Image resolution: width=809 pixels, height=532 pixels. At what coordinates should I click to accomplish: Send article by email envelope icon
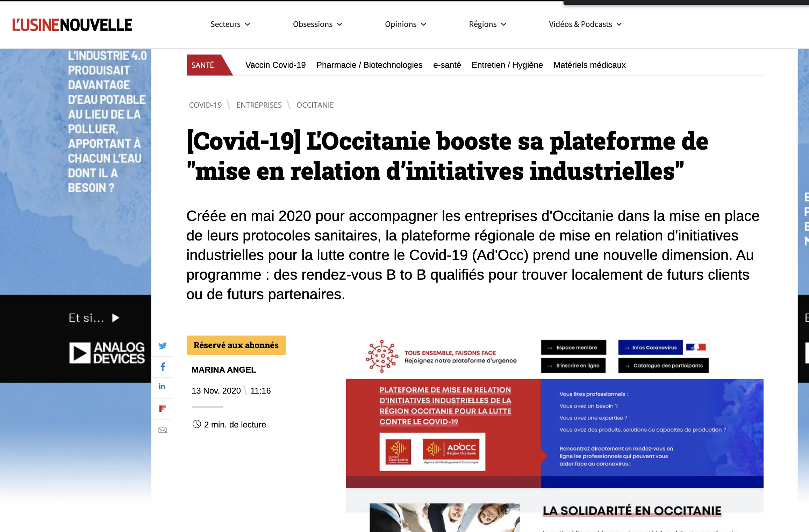click(x=163, y=430)
